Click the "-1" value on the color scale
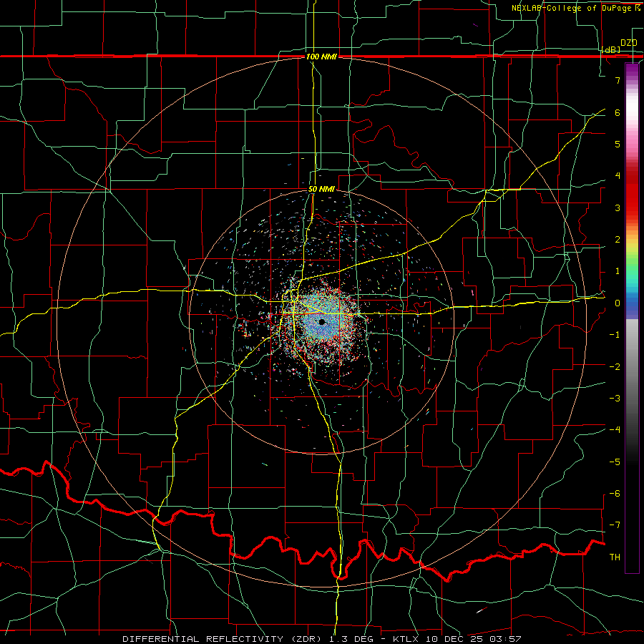 (615, 335)
